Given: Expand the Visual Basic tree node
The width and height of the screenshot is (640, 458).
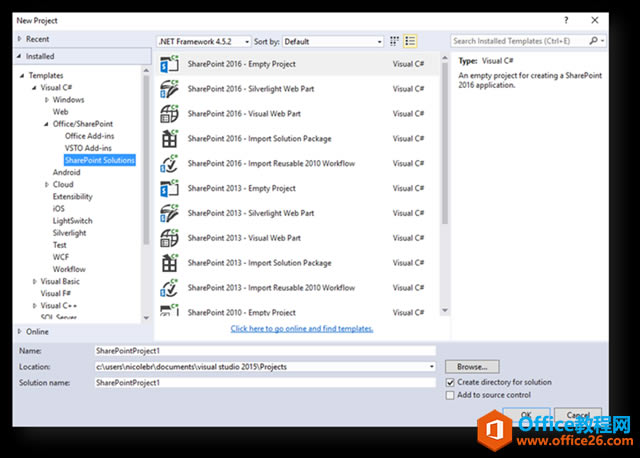Looking at the screenshot, I should coord(35,281).
